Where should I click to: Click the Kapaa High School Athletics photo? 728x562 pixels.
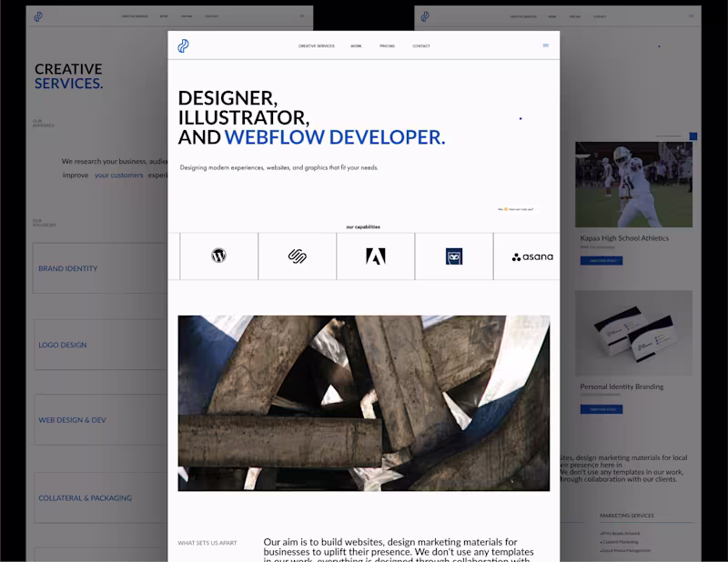click(633, 185)
